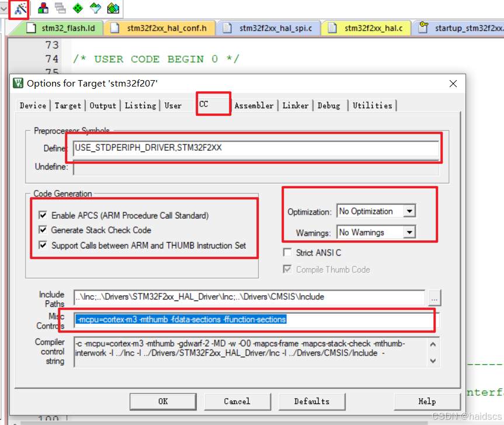Click line number 73 in editor
Screen dimensions: 504x425
[52, 45]
